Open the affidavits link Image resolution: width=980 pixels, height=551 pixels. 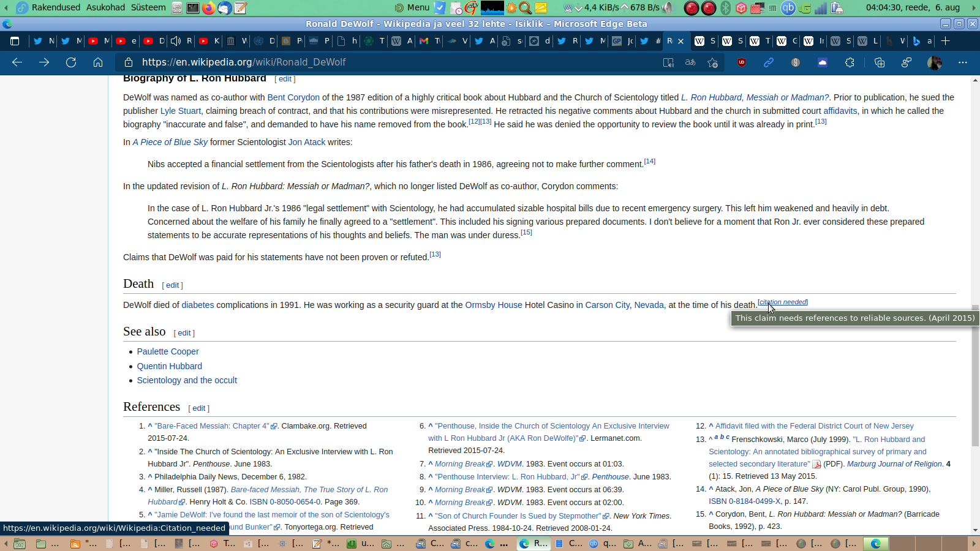840,111
